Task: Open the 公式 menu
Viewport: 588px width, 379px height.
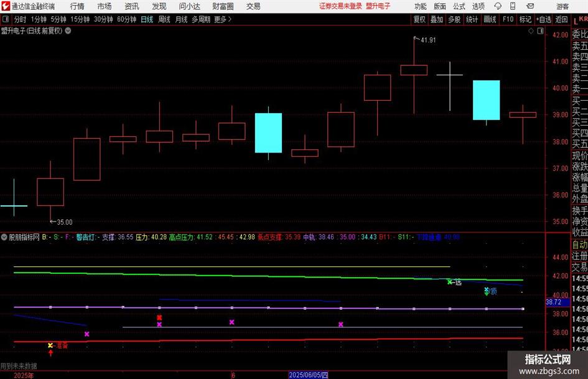Action: pos(459,6)
